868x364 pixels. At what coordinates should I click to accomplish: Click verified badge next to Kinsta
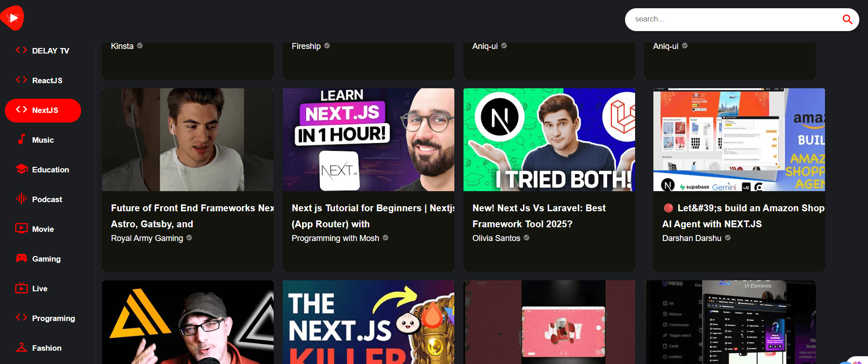140,46
